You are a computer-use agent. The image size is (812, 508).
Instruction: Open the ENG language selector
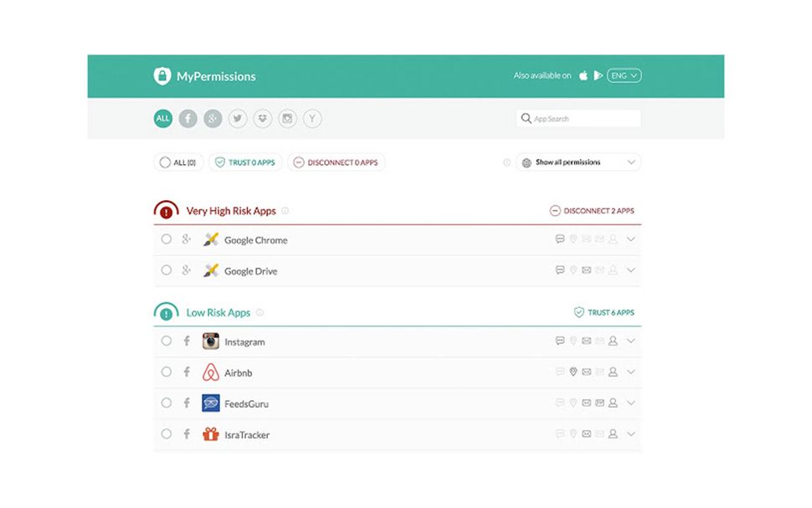(x=623, y=75)
